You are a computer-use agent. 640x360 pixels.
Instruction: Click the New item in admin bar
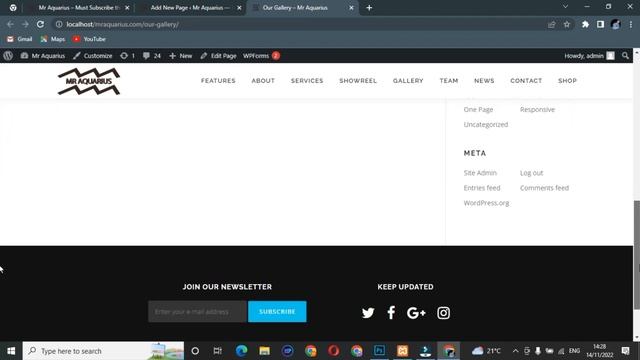[180, 56]
